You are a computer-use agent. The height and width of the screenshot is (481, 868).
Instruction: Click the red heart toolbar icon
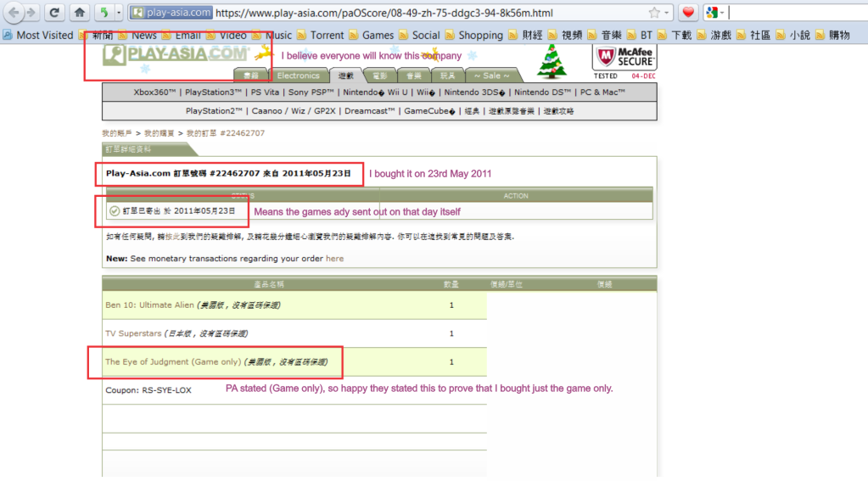[x=688, y=13]
